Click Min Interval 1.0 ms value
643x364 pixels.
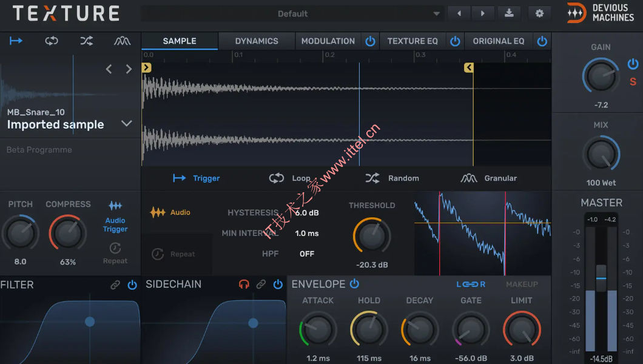coord(307,233)
